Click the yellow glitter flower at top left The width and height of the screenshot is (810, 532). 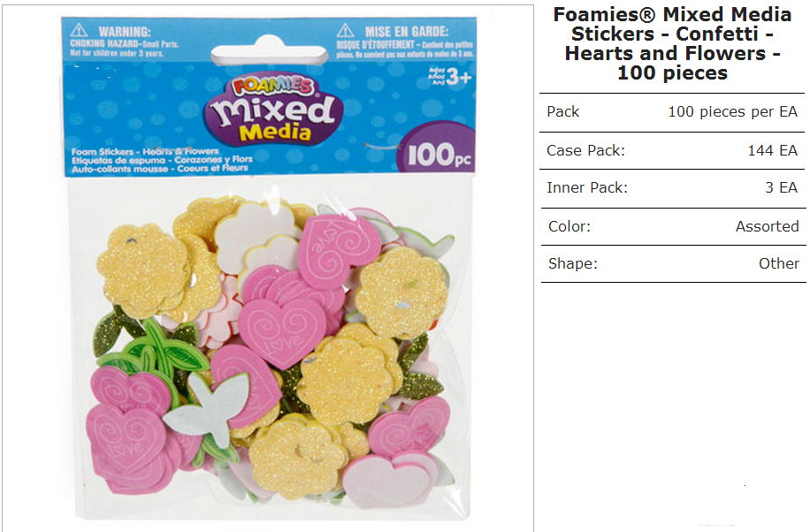(x=142, y=270)
